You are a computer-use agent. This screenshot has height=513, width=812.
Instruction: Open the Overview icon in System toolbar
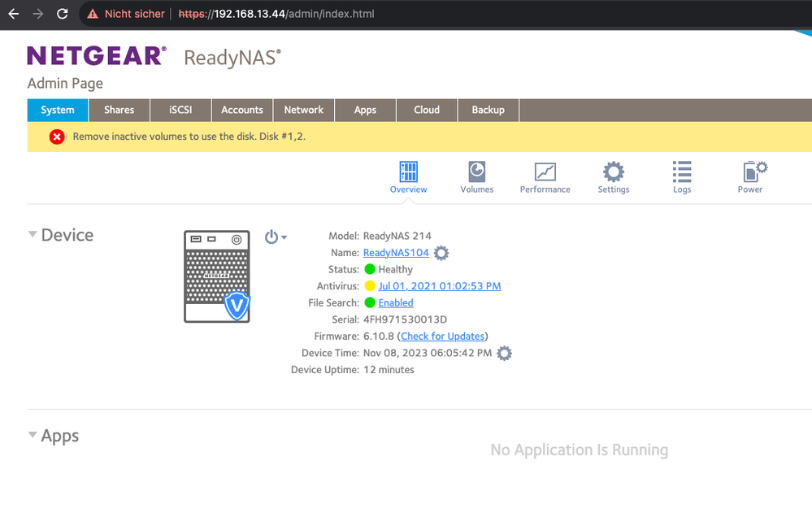pyautogui.click(x=408, y=172)
